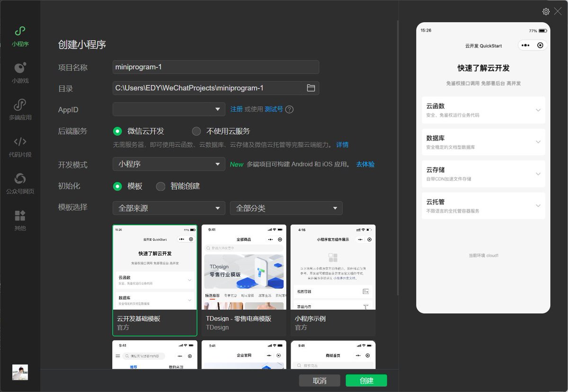Click the 取消 button
Image resolution: width=568 pixels, height=392 pixels.
pos(319,381)
